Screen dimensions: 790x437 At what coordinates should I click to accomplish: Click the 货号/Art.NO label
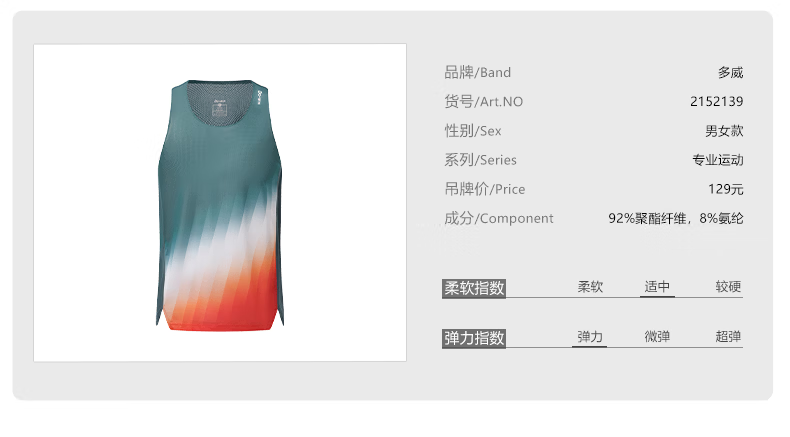tap(484, 102)
